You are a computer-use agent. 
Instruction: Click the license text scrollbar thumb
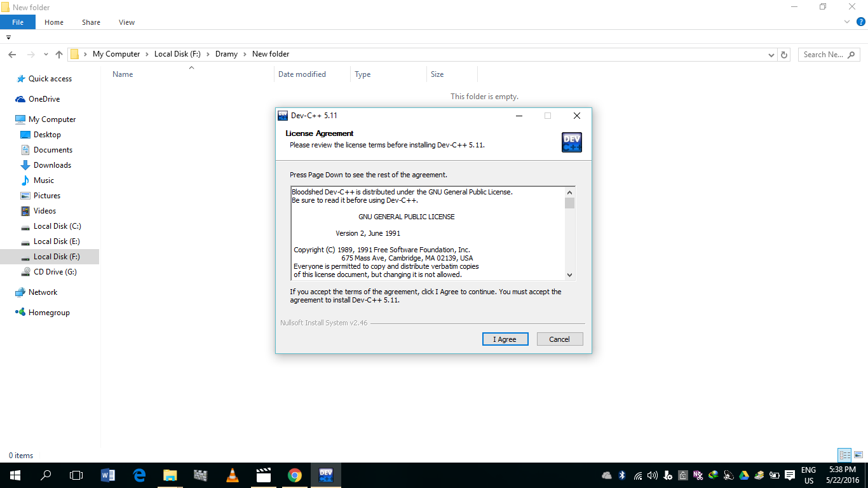pyautogui.click(x=569, y=203)
